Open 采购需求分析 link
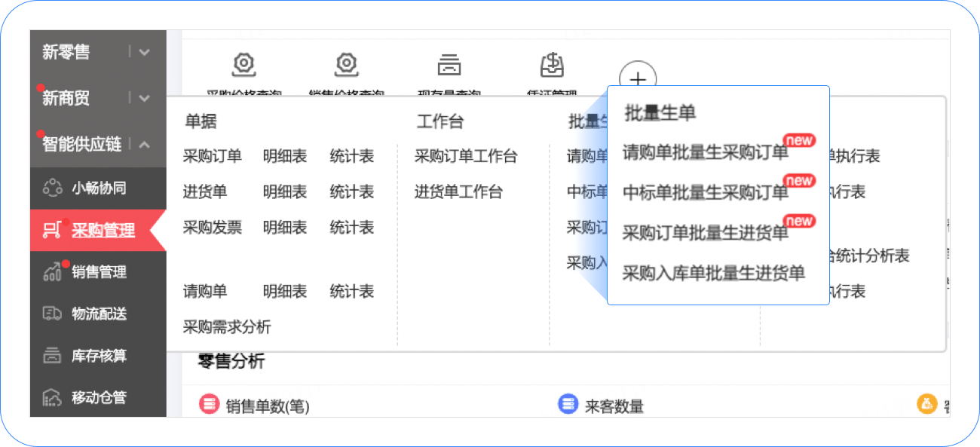 pos(227,326)
